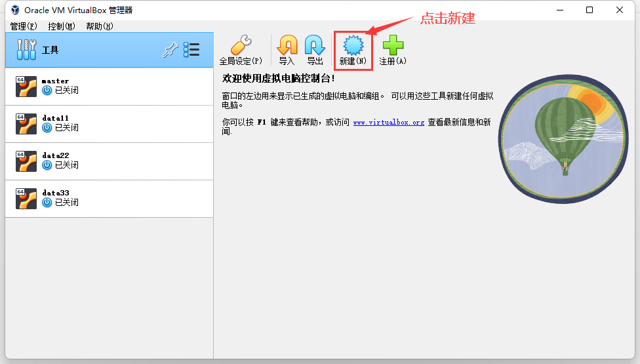Click master's power status icon
This screenshot has width=640, height=364.
(47, 91)
